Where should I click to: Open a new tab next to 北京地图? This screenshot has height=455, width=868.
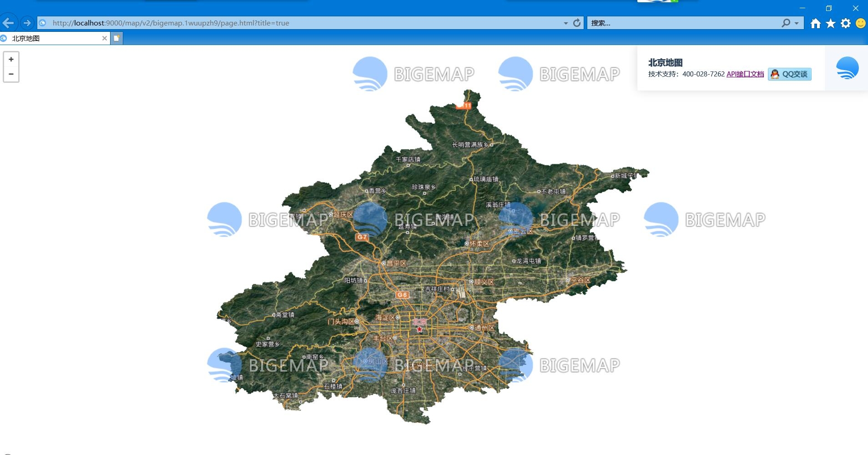tap(117, 38)
